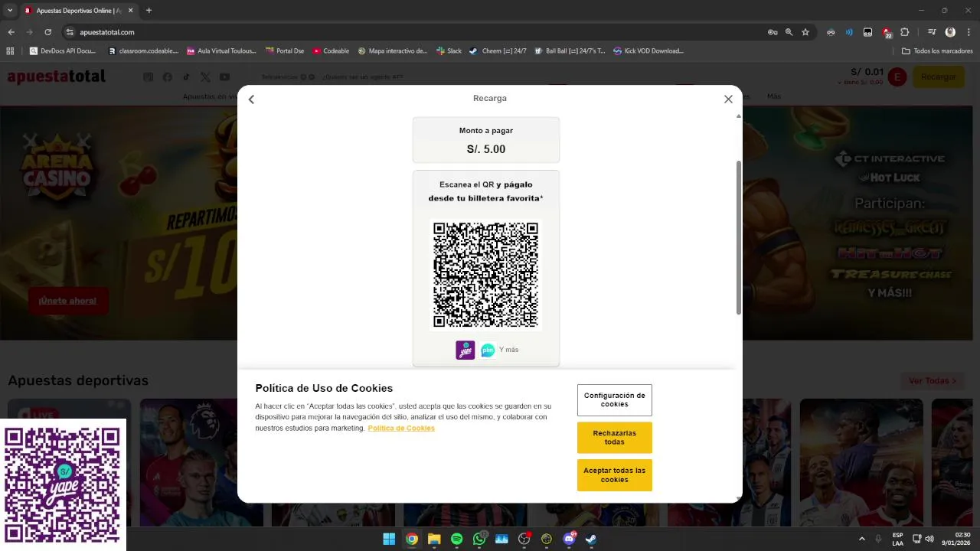980x551 pixels.
Task: Open Codeable bookmark
Action: (x=331, y=51)
